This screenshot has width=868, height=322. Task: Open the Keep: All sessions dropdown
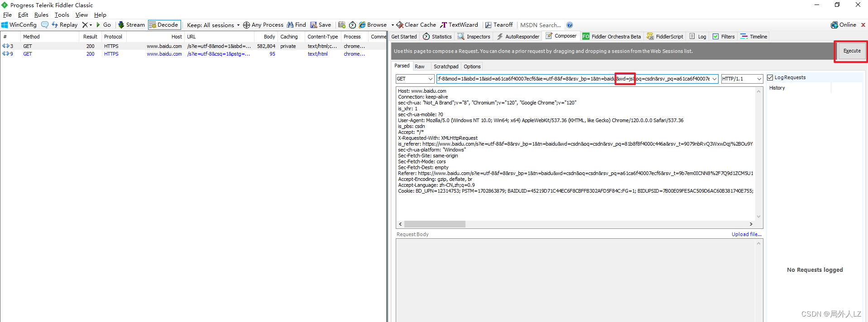pyautogui.click(x=213, y=25)
